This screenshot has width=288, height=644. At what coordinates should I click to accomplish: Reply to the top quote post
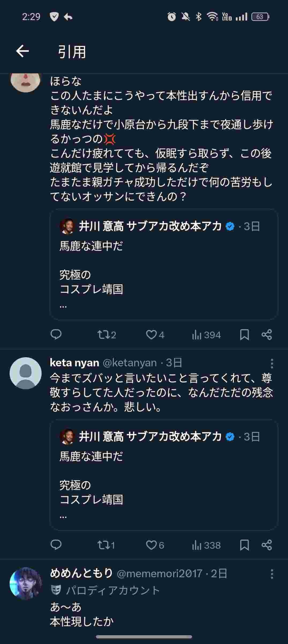[x=56, y=334]
